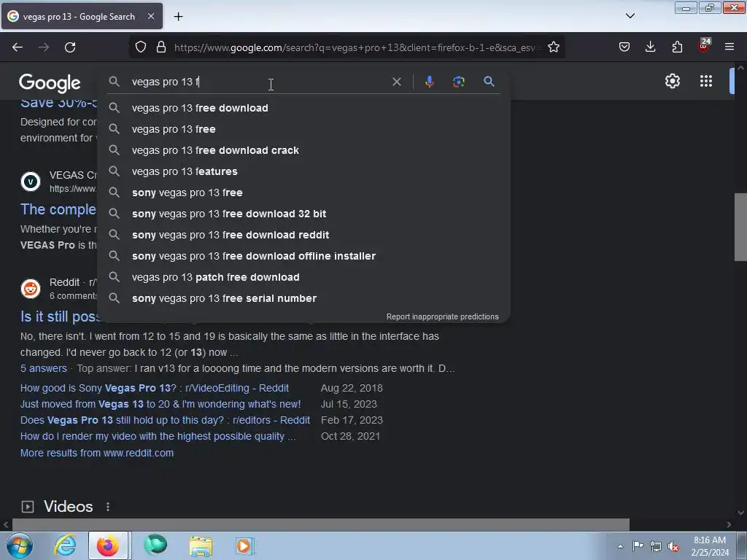Click the VEGAS Creative Software site icon
The height and width of the screenshot is (560, 747).
[31, 182]
